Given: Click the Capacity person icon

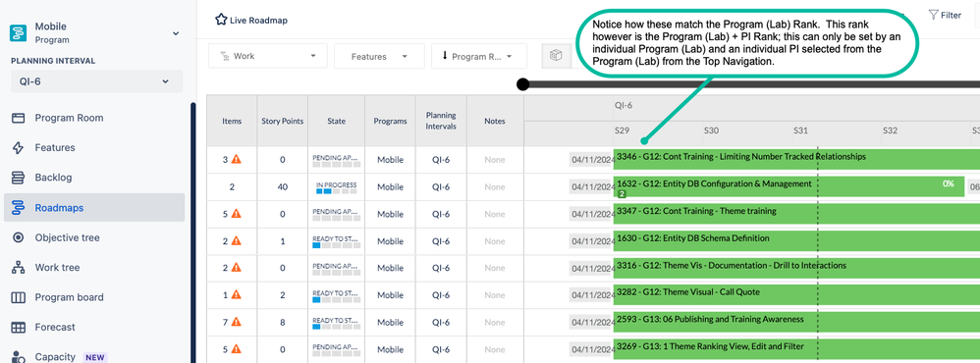Looking at the screenshot, I should click(18, 357).
